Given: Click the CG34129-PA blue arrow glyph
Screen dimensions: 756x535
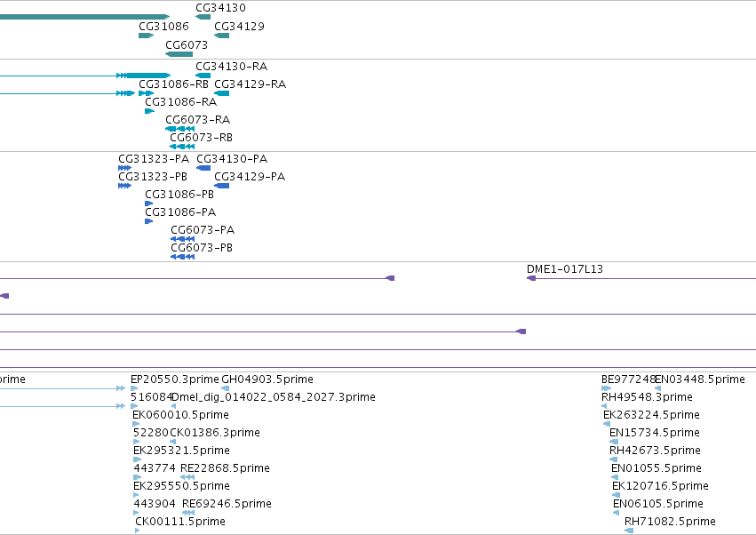Looking at the screenshot, I should tap(222, 186).
